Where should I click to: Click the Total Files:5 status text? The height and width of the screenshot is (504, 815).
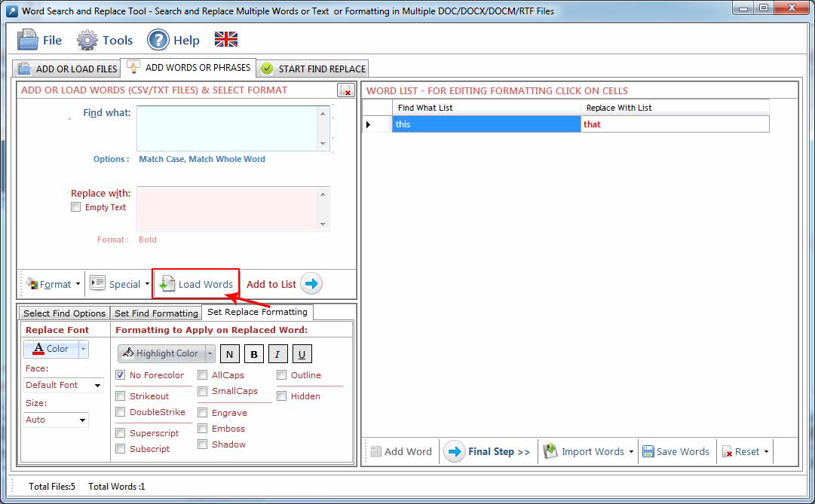pyautogui.click(x=51, y=487)
